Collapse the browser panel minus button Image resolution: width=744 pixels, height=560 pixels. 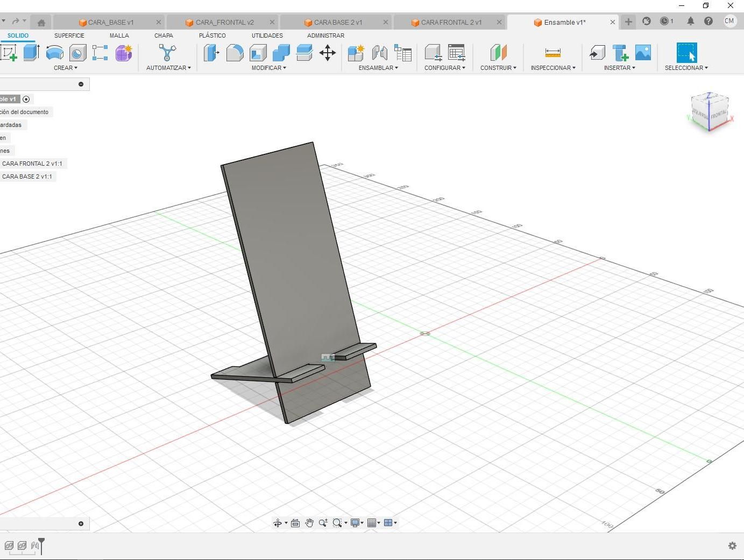81,84
